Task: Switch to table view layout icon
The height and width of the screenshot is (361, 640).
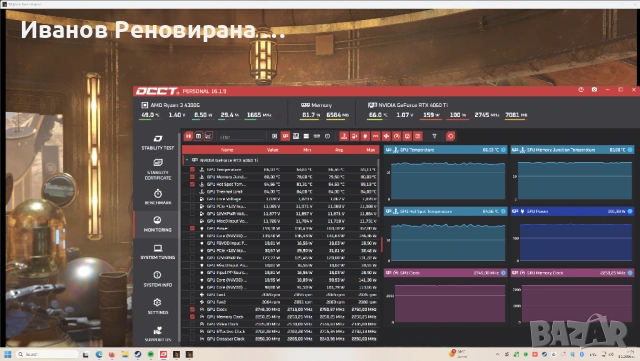Action: [x=198, y=136]
